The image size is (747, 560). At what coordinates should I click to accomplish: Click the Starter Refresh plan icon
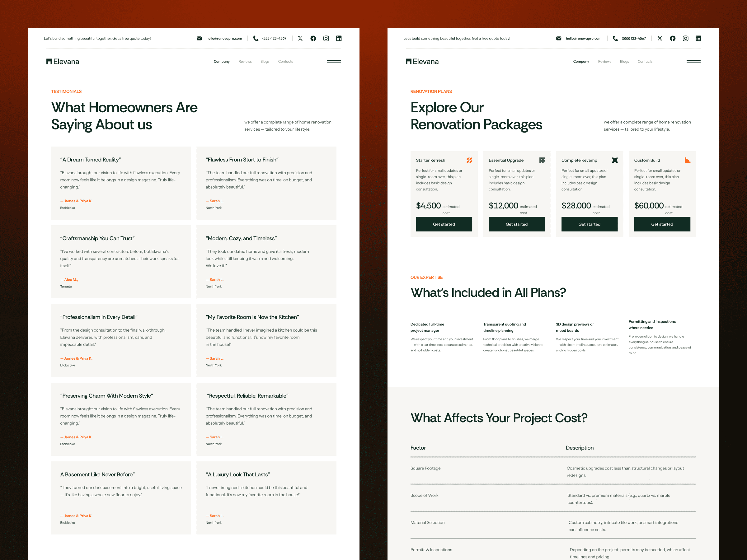coord(469,160)
